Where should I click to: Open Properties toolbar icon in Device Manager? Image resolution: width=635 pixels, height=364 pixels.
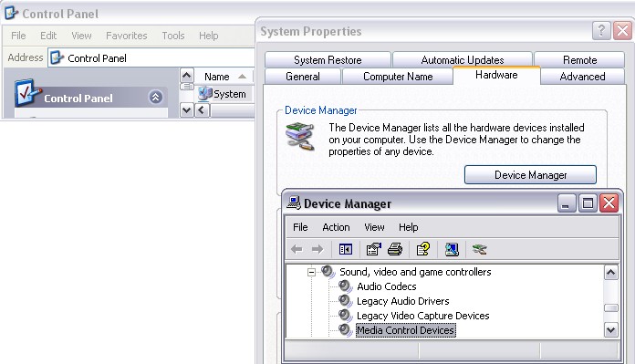click(373, 249)
